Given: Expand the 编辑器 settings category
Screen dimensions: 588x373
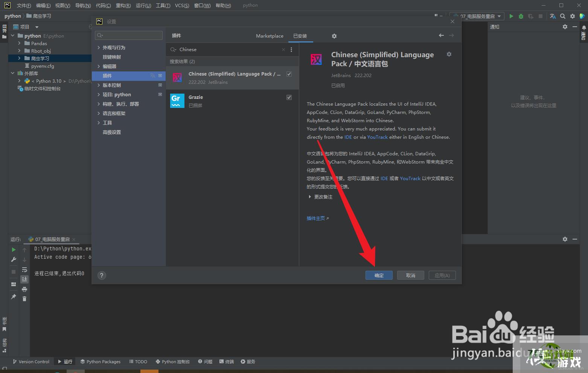Looking at the screenshot, I should tap(99, 66).
